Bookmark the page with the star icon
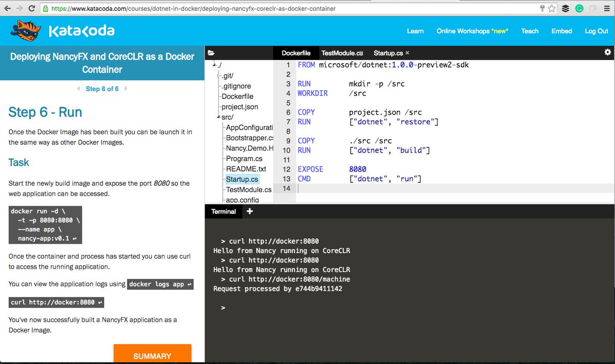The height and width of the screenshot is (364, 615). [551, 9]
